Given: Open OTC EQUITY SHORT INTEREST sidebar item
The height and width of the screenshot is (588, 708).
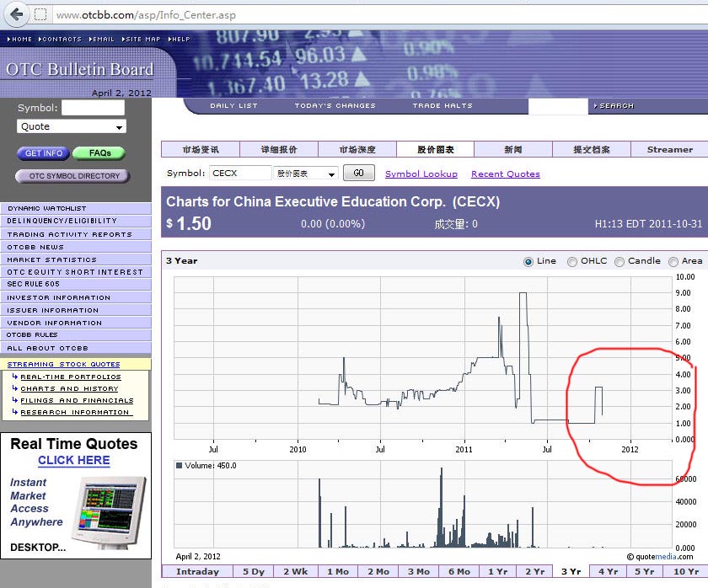Looking at the screenshot, I should click(76, 272).
